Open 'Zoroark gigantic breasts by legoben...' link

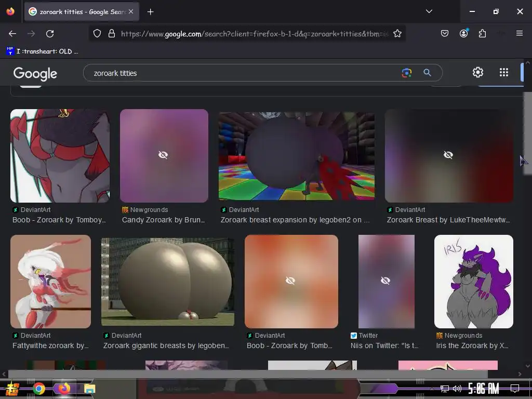point(166,345)
